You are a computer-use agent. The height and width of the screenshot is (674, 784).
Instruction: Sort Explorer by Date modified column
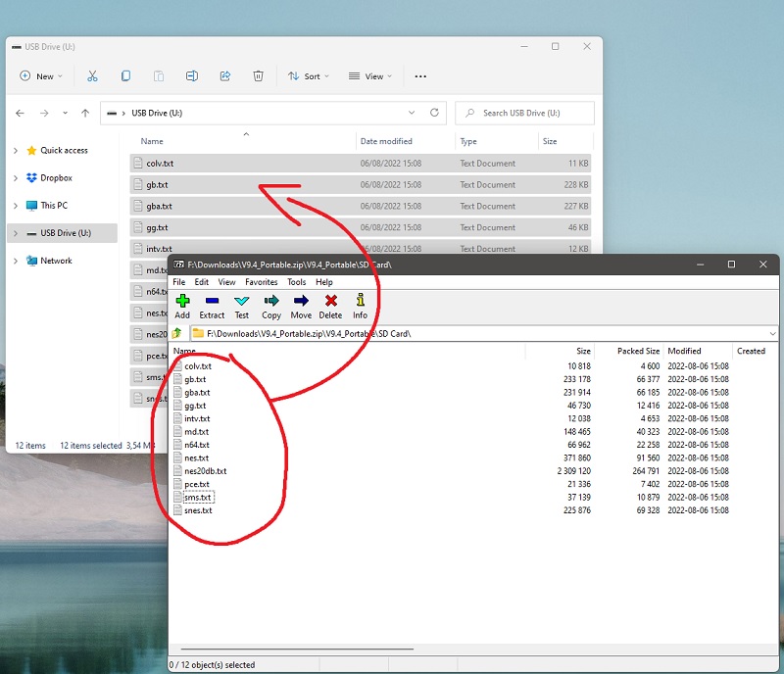386,141
